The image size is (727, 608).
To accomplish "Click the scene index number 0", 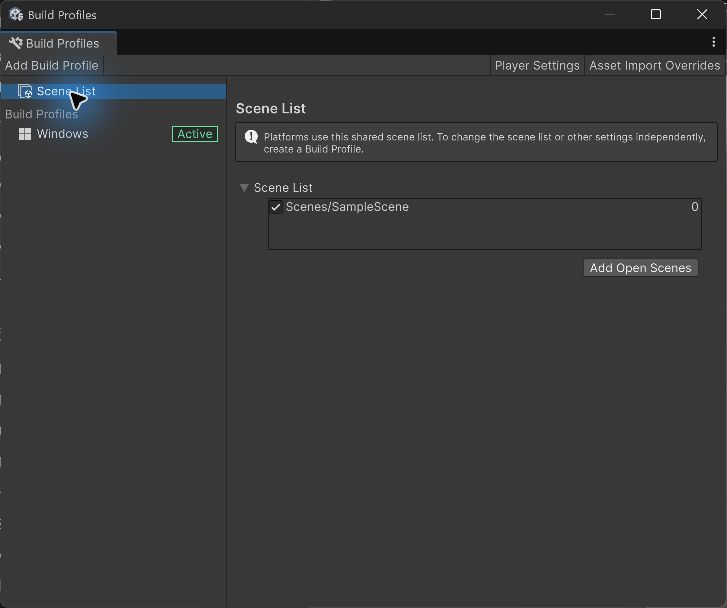I will (695, 207).
